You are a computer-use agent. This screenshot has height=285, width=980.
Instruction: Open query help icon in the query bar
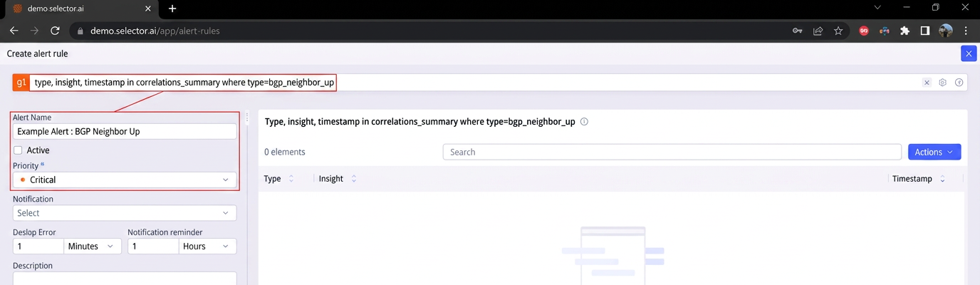[959, 83]
